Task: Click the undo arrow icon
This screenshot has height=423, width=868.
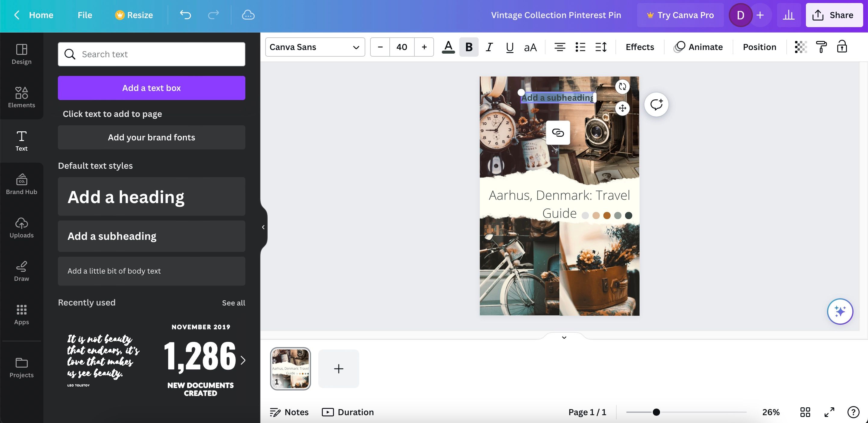Action: 185,15
